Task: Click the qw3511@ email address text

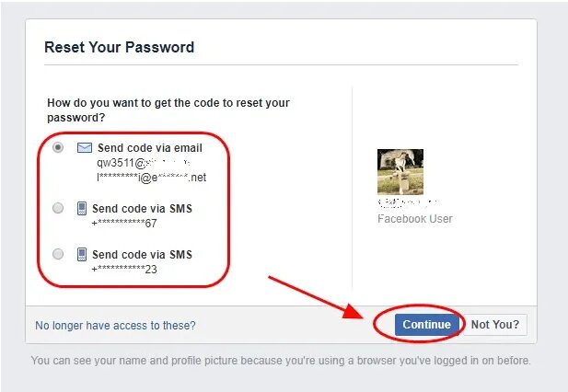Action: 144,163
